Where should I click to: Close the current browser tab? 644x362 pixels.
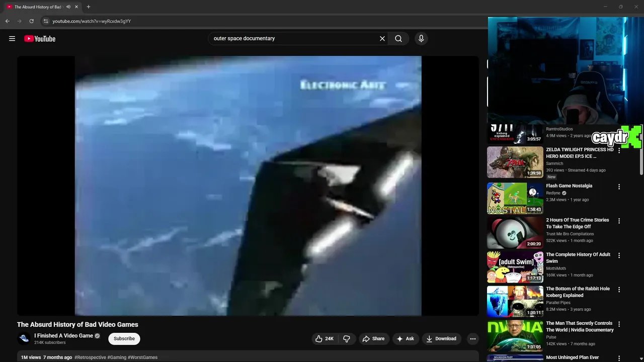76,7
